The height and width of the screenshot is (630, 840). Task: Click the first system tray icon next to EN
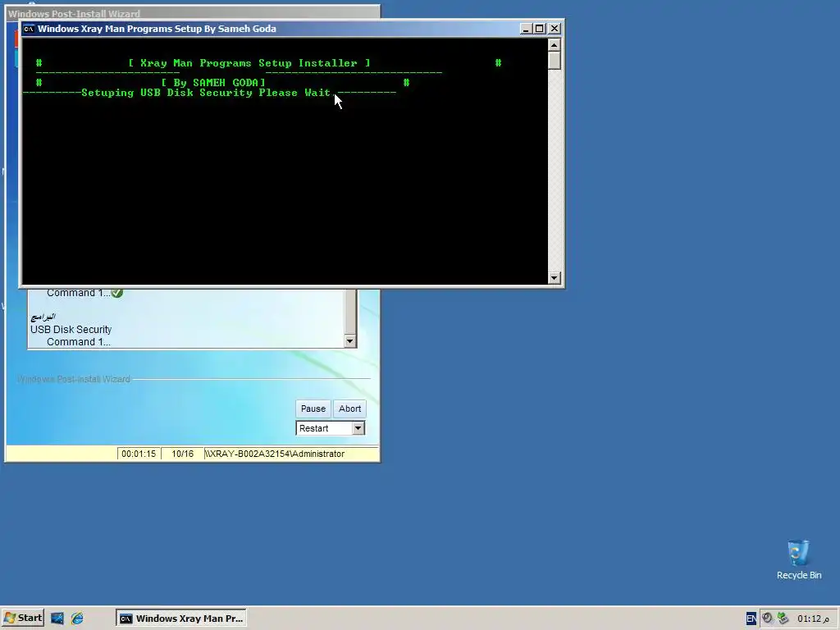[768, 619]
